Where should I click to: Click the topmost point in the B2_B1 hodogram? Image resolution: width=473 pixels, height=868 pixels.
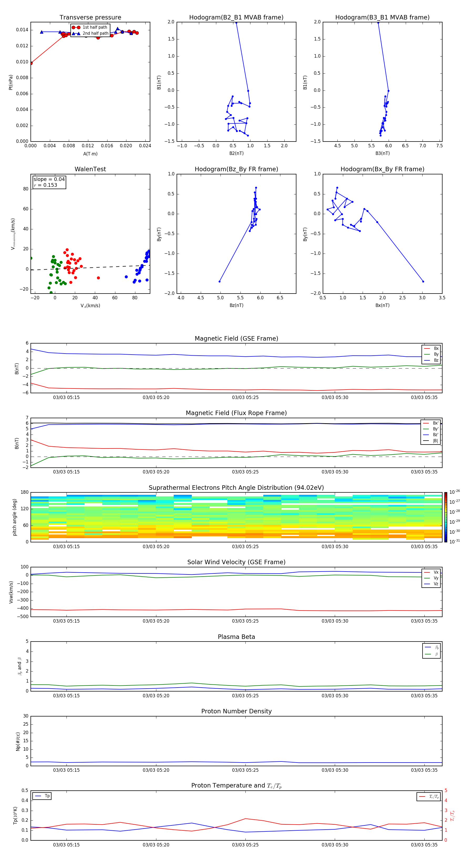236,23
